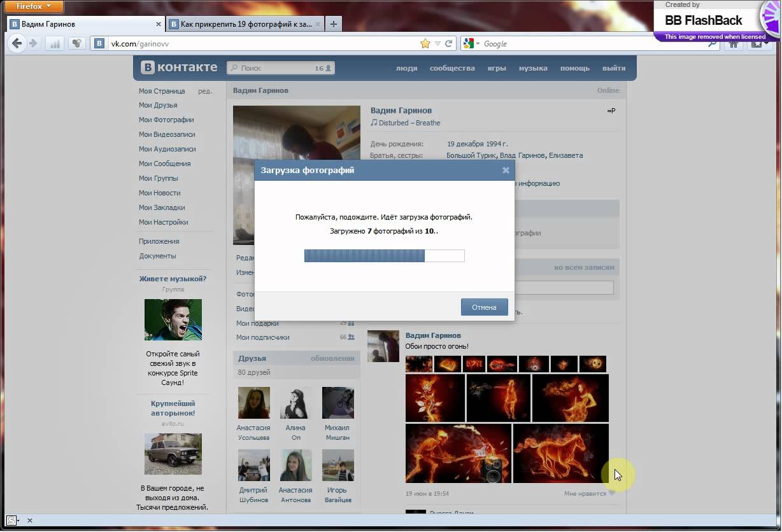Open the address bar history dropdown
This screenshot has height=532, width=782.
(x=437, y=44)
